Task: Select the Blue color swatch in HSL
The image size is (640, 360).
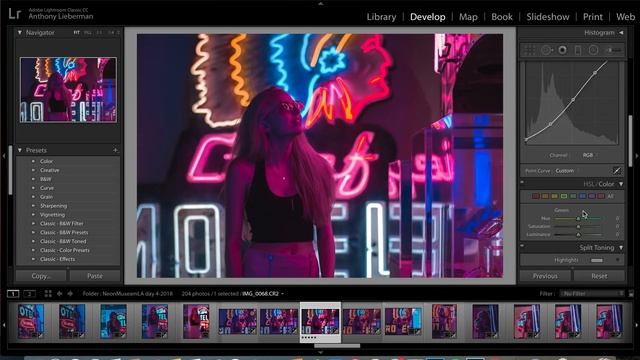Action: tap(582, 196)
